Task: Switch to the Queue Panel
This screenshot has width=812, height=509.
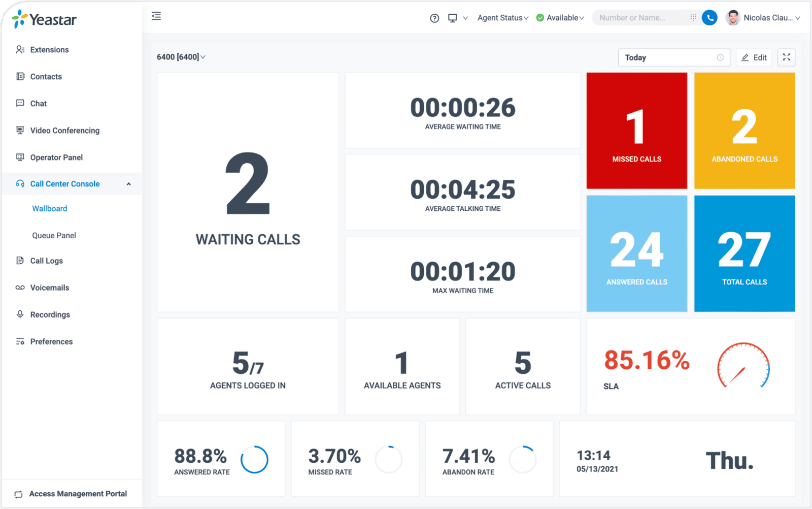Action: coord(54,235)
